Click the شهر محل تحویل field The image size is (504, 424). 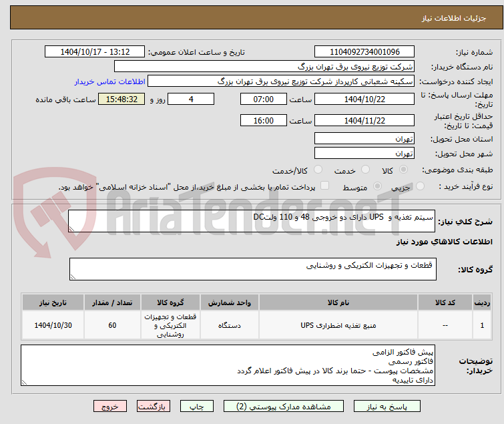[364, 153]
